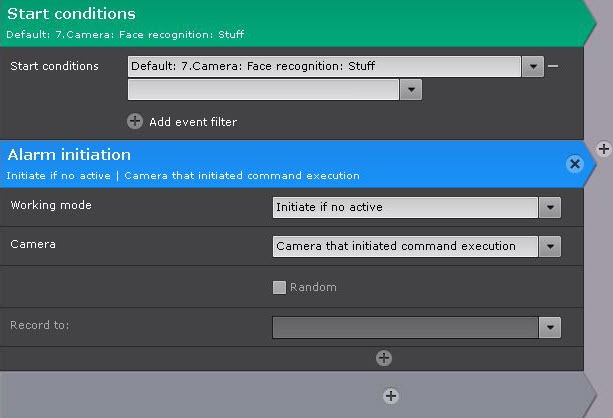Open the Start conditions event dropdown arrow
The height and width of the screenshot is (418, 613).
click(532, 66)
